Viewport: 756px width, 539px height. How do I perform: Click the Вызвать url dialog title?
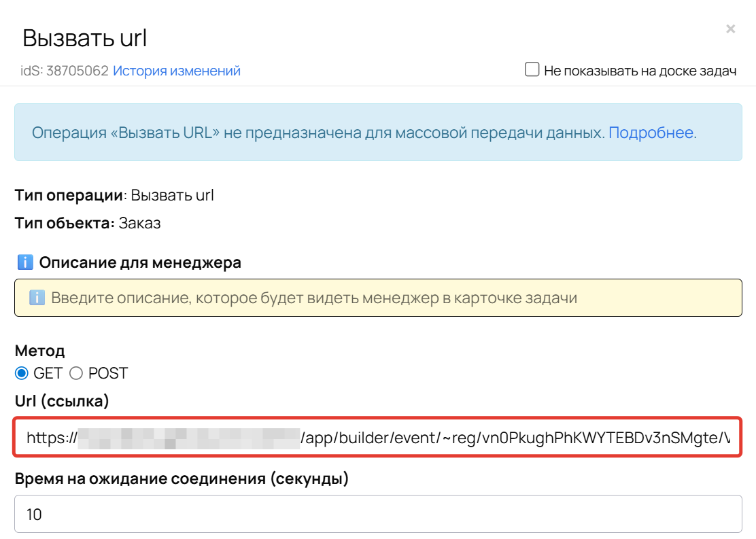(x=85, y=38)
